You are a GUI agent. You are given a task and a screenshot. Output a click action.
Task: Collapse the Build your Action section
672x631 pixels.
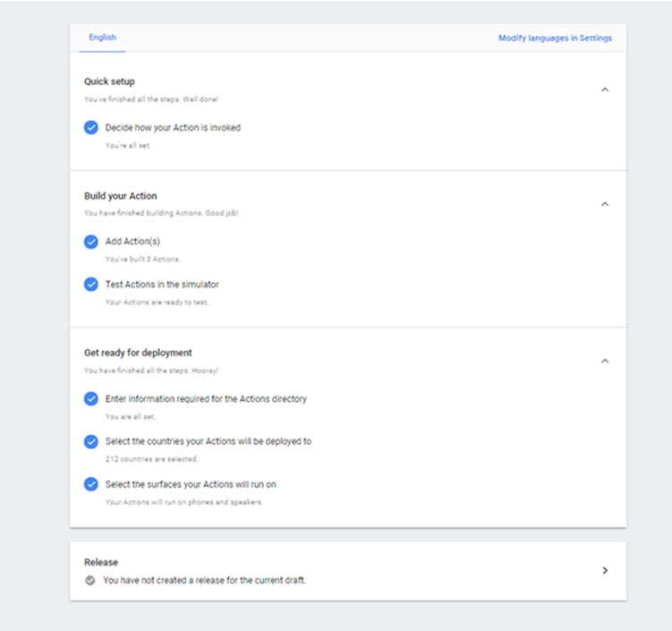point(605,204)
